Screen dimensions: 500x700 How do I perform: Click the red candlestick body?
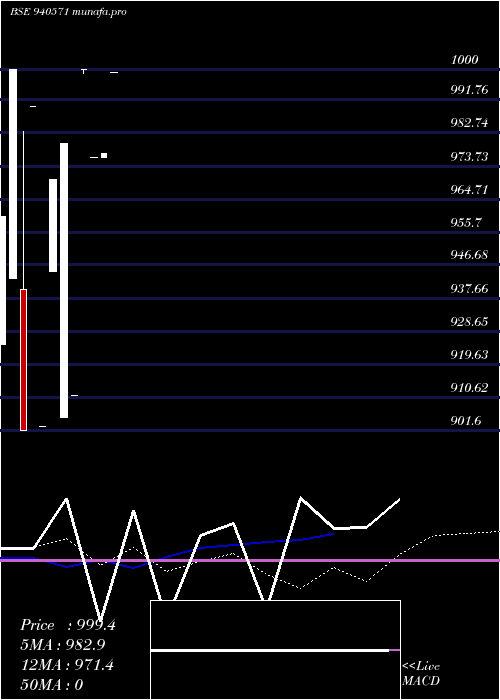pyautogui.click(x=23, y=360)
